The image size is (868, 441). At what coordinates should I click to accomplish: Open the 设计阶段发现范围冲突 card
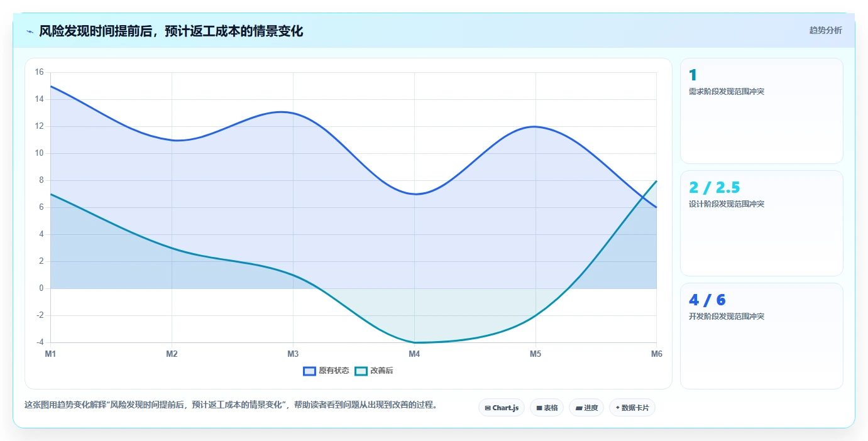[762, 223]
